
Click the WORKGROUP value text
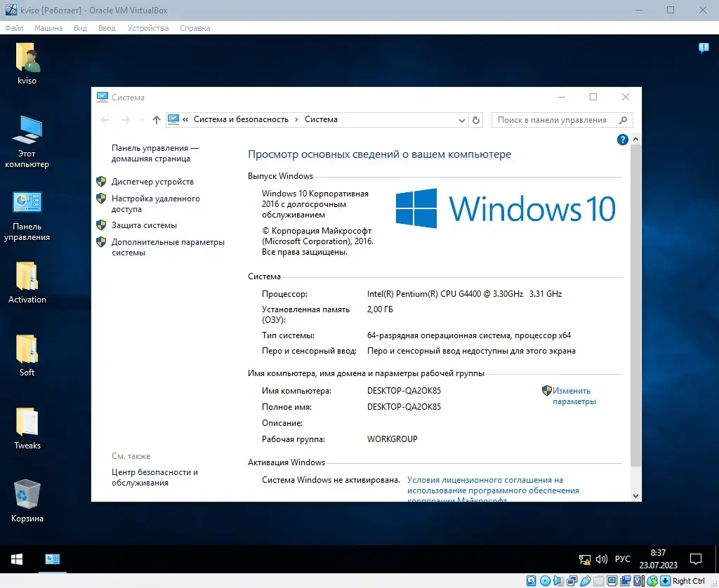(x=392, y=439)
